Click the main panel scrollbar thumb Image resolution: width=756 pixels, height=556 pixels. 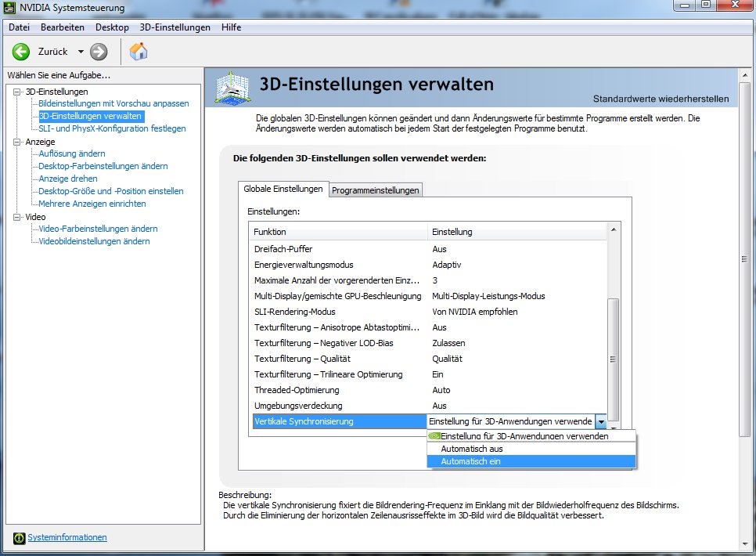745,259
